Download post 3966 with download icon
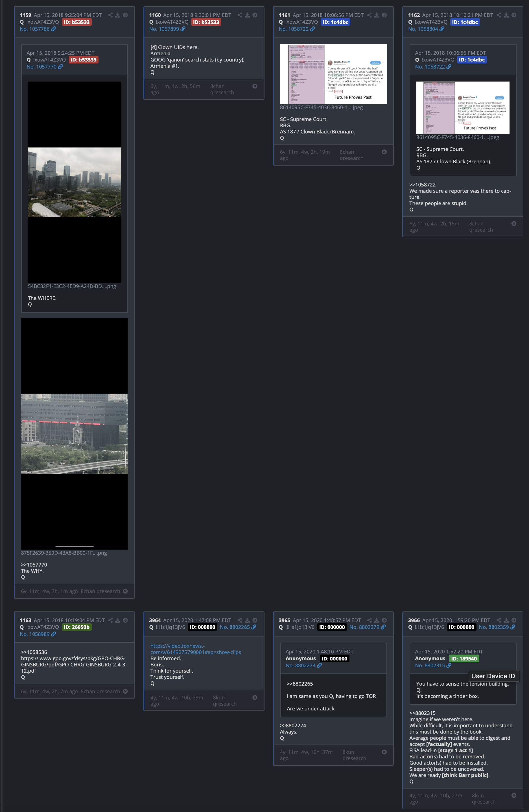 pyautogui.click(x=506, y=620)
